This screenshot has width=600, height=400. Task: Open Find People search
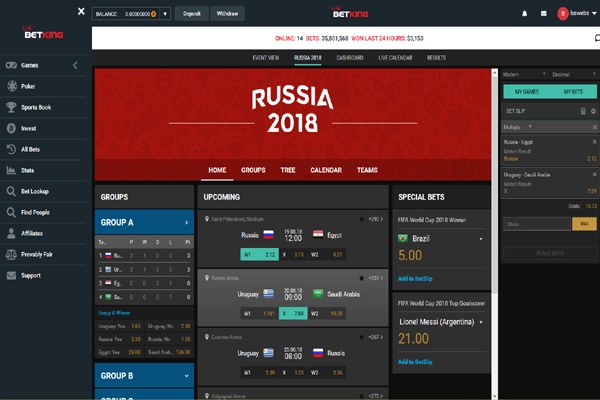point(35,213)
